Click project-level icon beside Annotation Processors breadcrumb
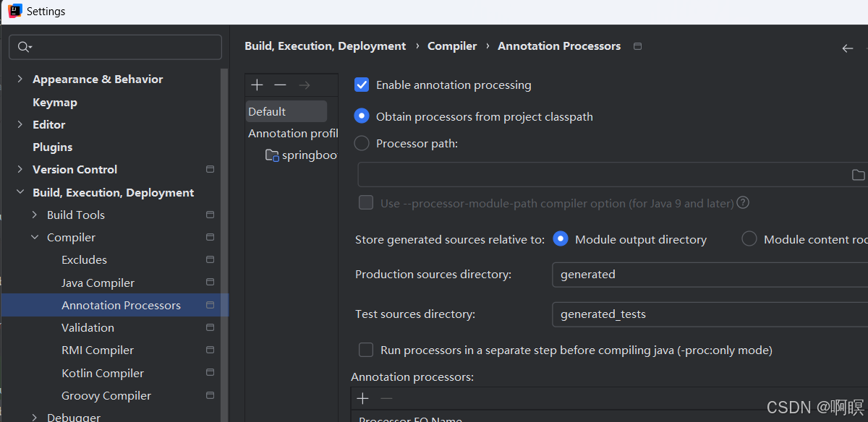 coord(637,46)
